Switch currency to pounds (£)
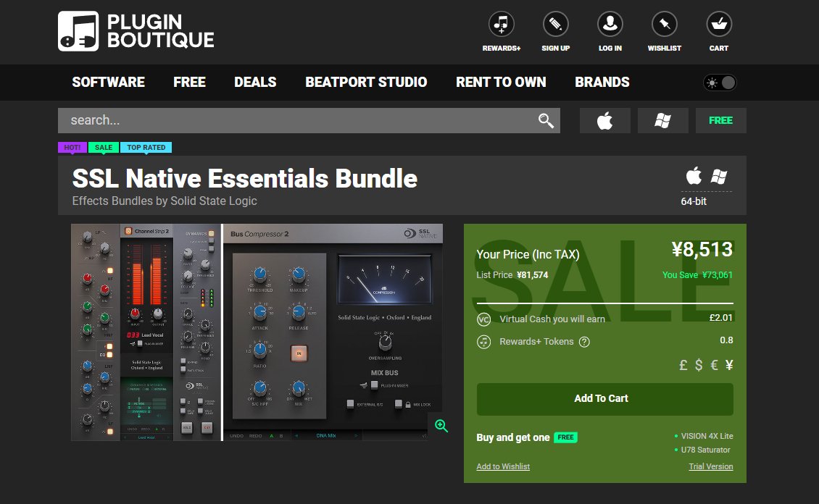 683,365
